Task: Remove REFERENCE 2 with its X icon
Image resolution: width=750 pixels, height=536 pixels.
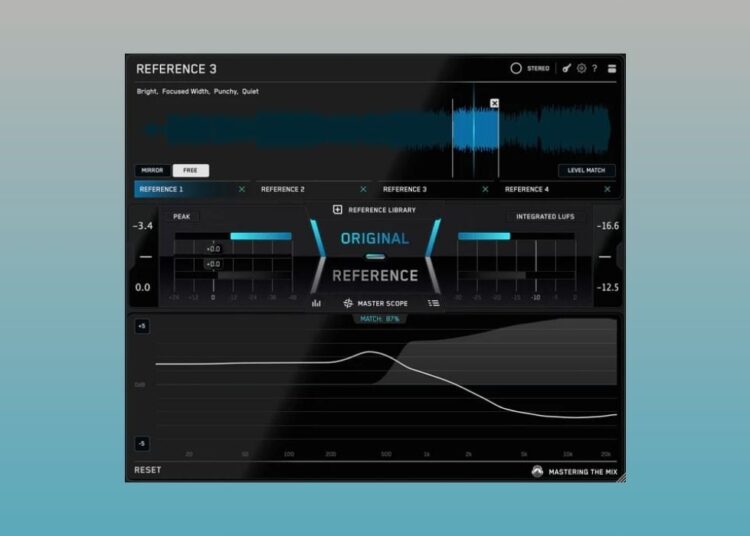Action: pos(364,189)
